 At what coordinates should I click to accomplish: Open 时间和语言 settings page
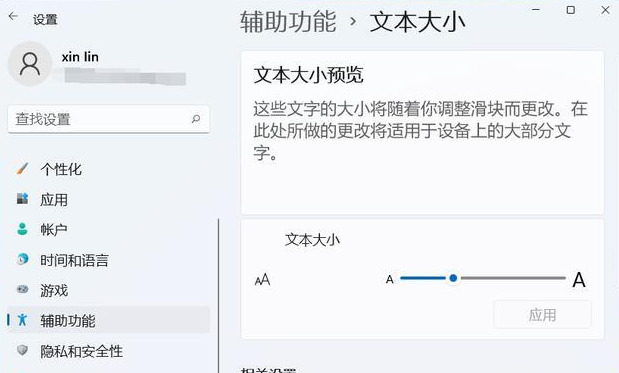tap(109, 260)
